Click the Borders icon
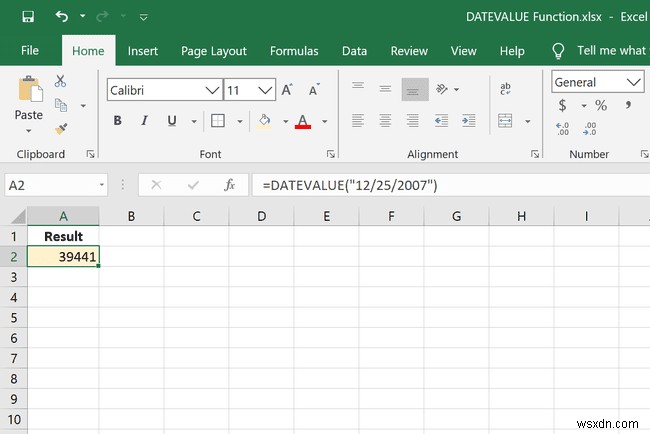Viewport: 650px width, 434px height. pyautogui.click(x=218, y=121)
